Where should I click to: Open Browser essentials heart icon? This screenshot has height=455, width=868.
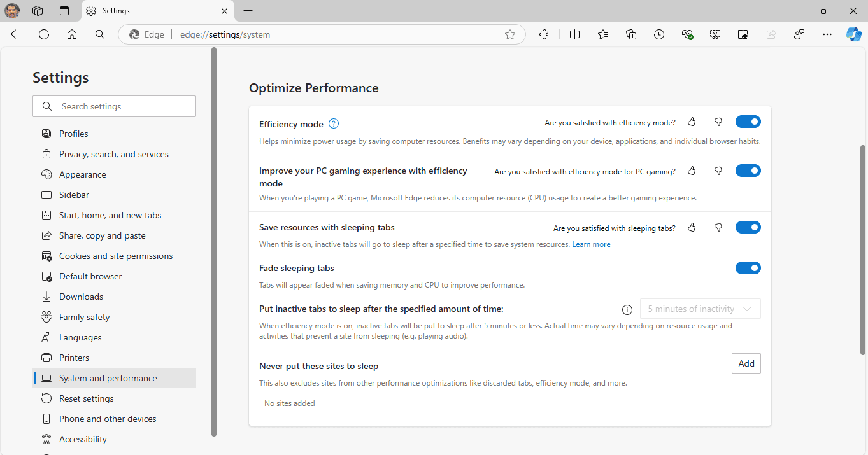pyautogui.click(x=687, y=34)
